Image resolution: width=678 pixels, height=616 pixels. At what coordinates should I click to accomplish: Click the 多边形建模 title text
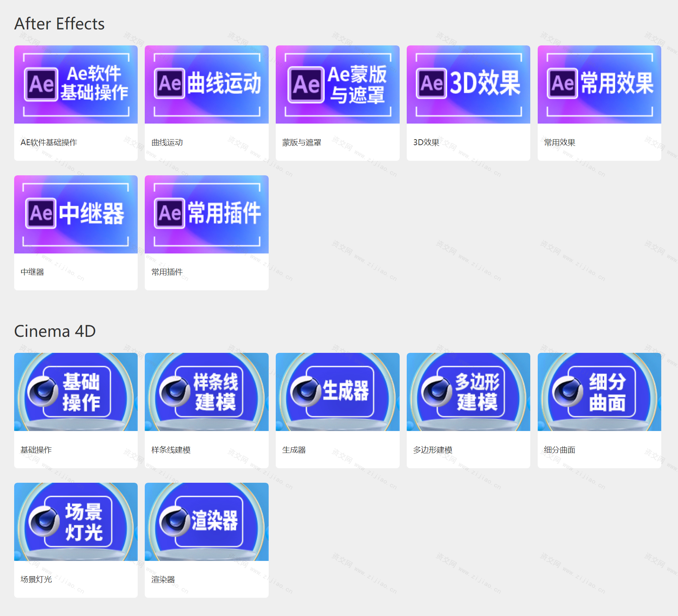pos(433,450)
